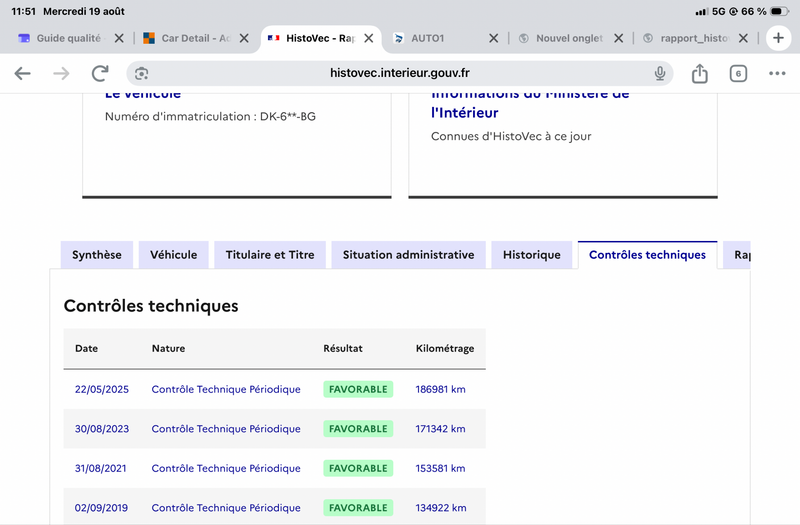The height and width of the screenshot is (525, 800).
Task: Click the date 22/05/2025
Action: pos(102,389)
